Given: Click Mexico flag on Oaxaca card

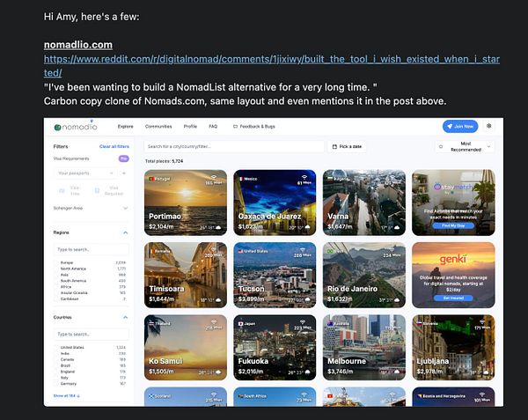Looking at the screenshot, I should click(241, 179).
